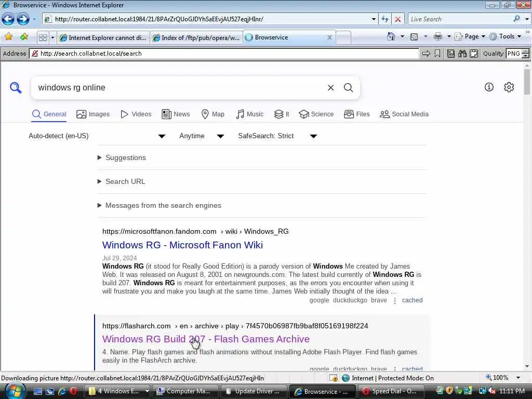Click the Live Search magnifier icon
The width and height of the screenshot is (532, 399).
click(517, 19)
